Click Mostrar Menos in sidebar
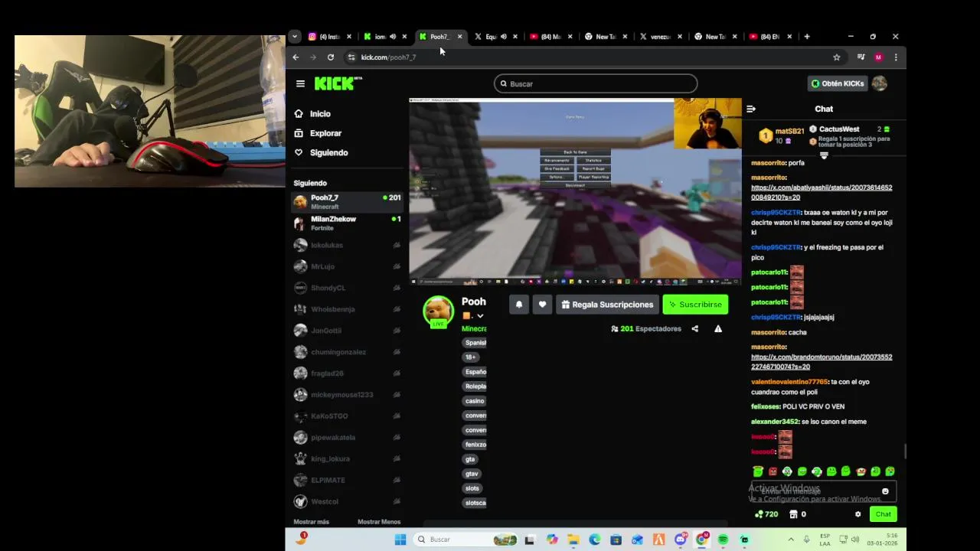This screenshot has width=980, height=551. [x=379, y=522]
